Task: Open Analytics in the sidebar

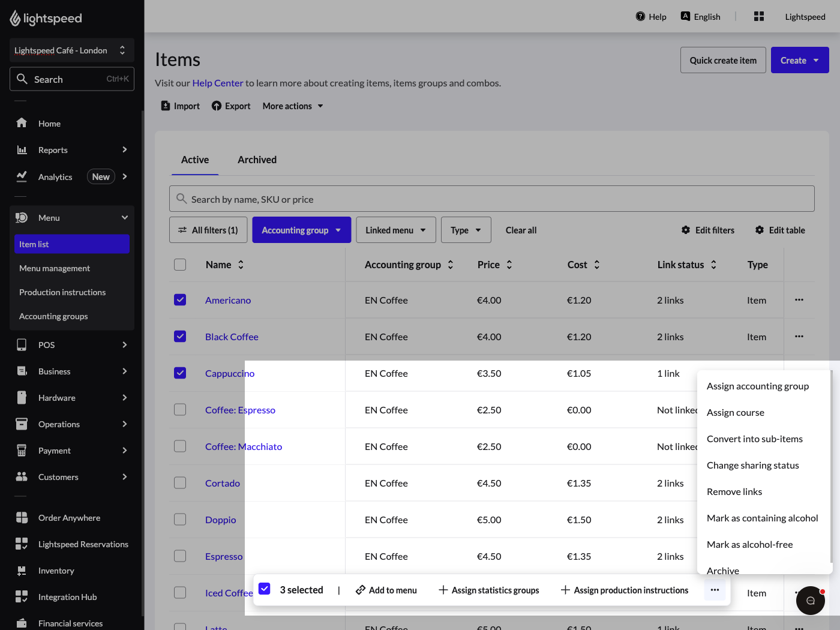Action: point(55,176)
